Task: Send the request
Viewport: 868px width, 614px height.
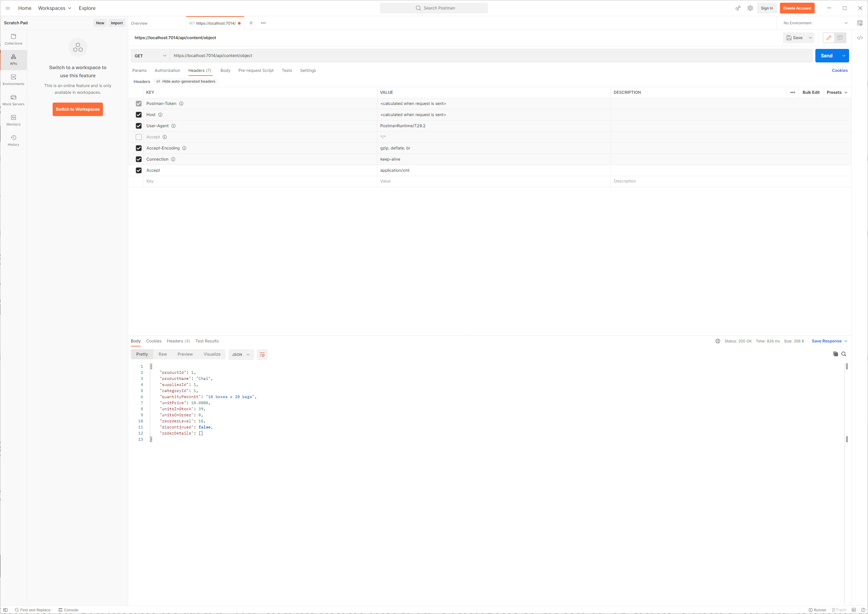Action: click(826, 56)
